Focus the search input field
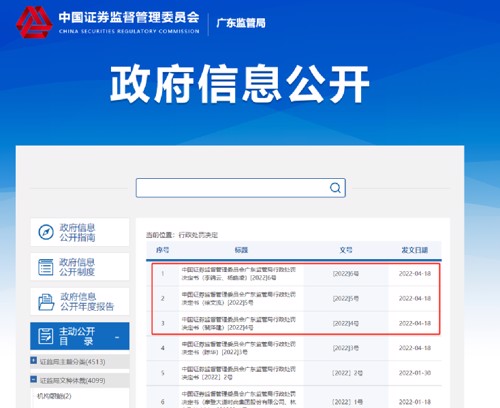Screen dimensions: 500x408 [232, 188]
